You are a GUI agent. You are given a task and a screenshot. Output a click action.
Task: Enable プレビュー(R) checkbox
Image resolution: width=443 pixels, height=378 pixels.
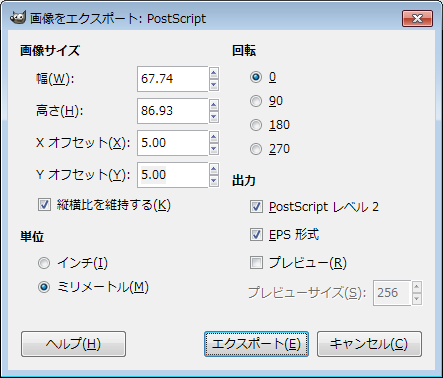pyautogui.click(x=256, y=263)
